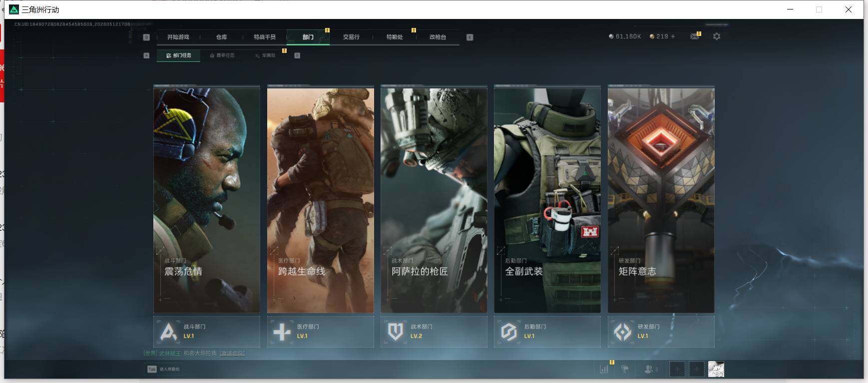Switch to the 特勤处 tab
The height and width of the screenshot is (383, 868).
pyautogui.click(x=395, y=37)
